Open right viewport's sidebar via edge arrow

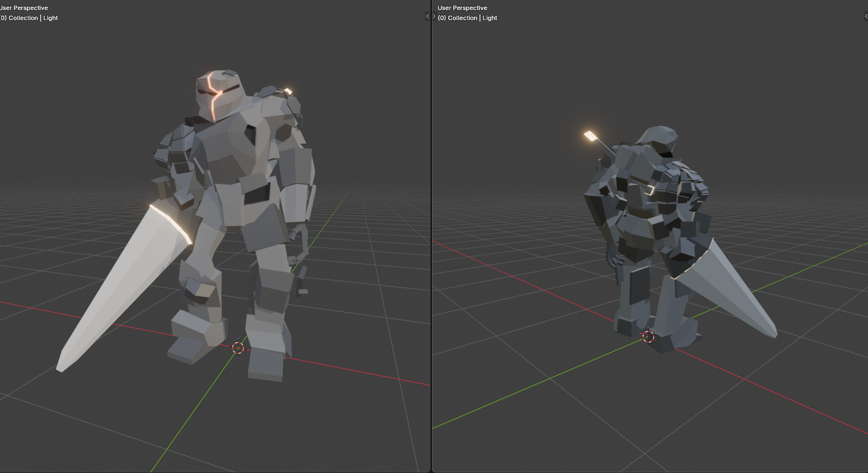(x=865, y=16)
